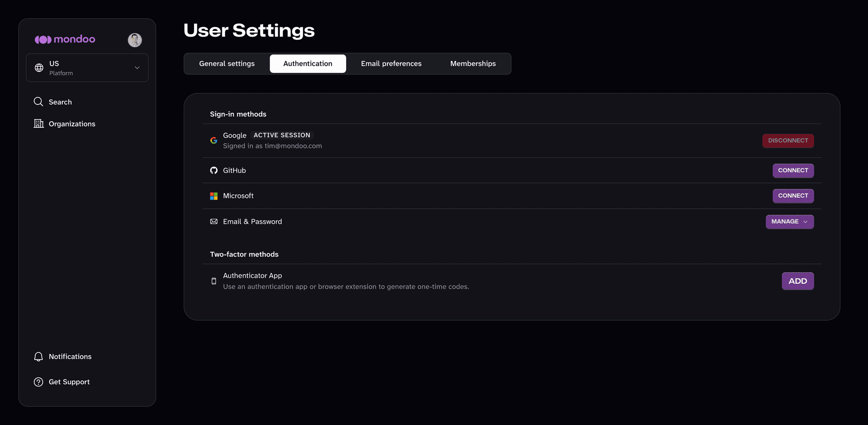
Task: Click the globe icon for US Platform
Action: click(x=39, y=68)
